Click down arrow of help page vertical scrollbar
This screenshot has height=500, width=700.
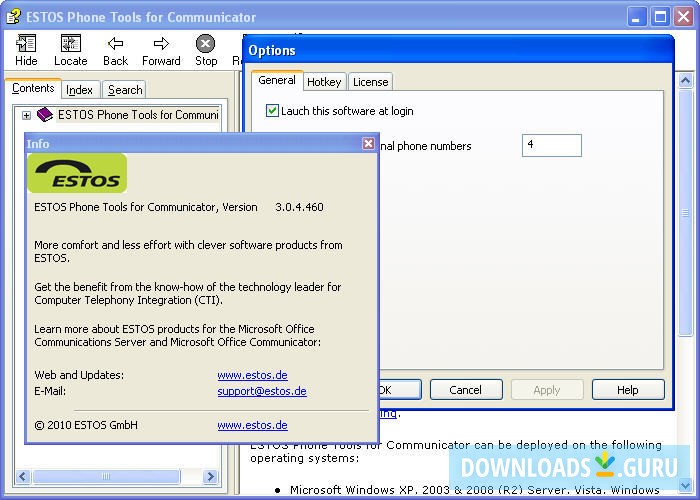685,484
